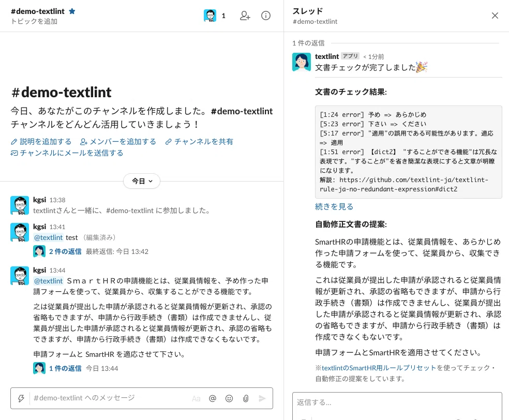Click the textlint avatar beside 2 件の返信
Screen dimensions: 509x420
(39, 251)
